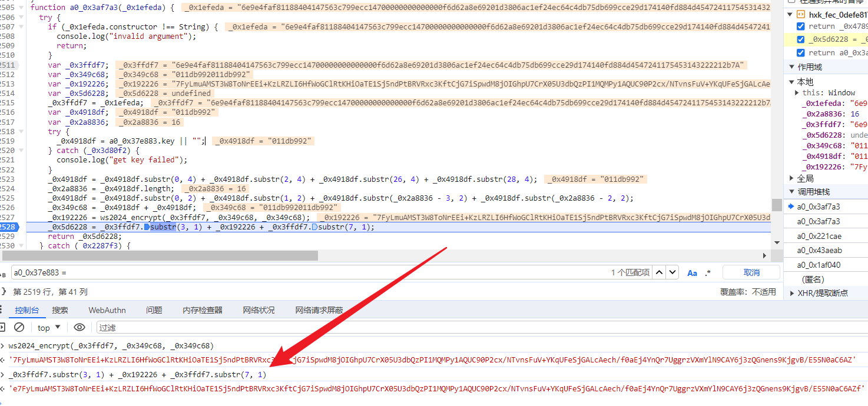This screenshot has height=406, width=868.
Task: Click the _0x5d6228 scope variable entry
Action: click(834, 135)
